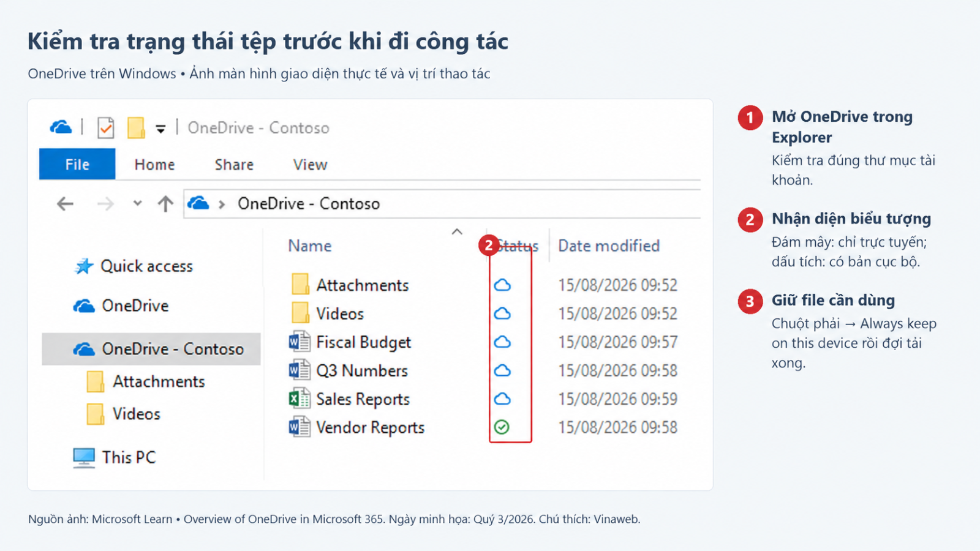
Task: Sort files by Name column header
Action: [310, 246]
